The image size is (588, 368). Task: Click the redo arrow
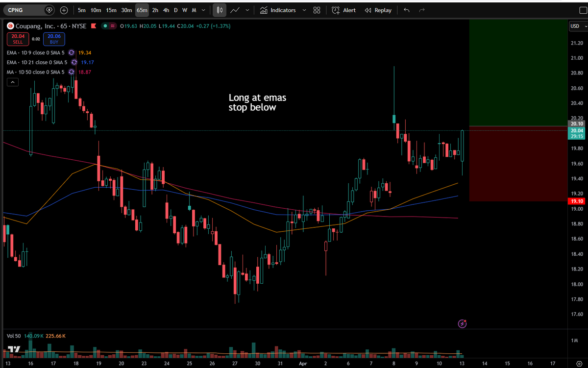point(422,10)
